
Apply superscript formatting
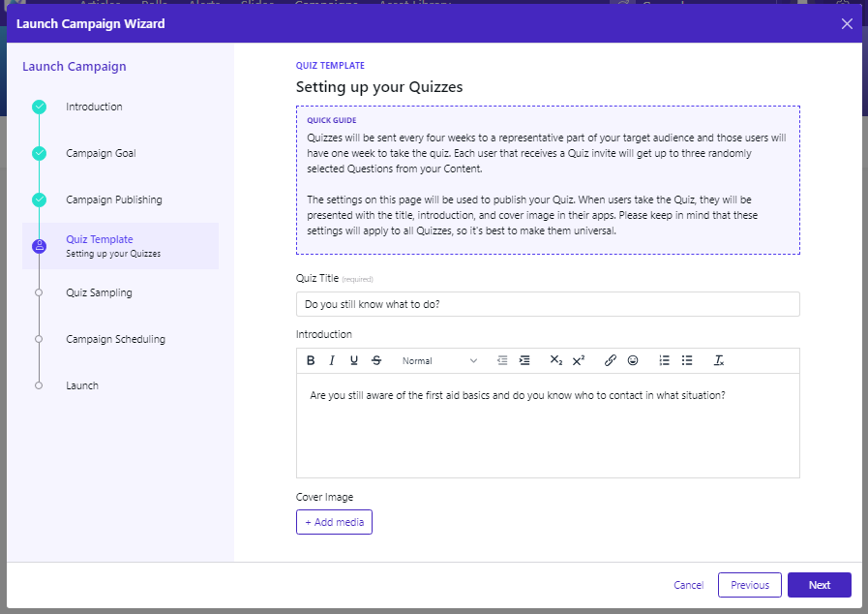579,360
